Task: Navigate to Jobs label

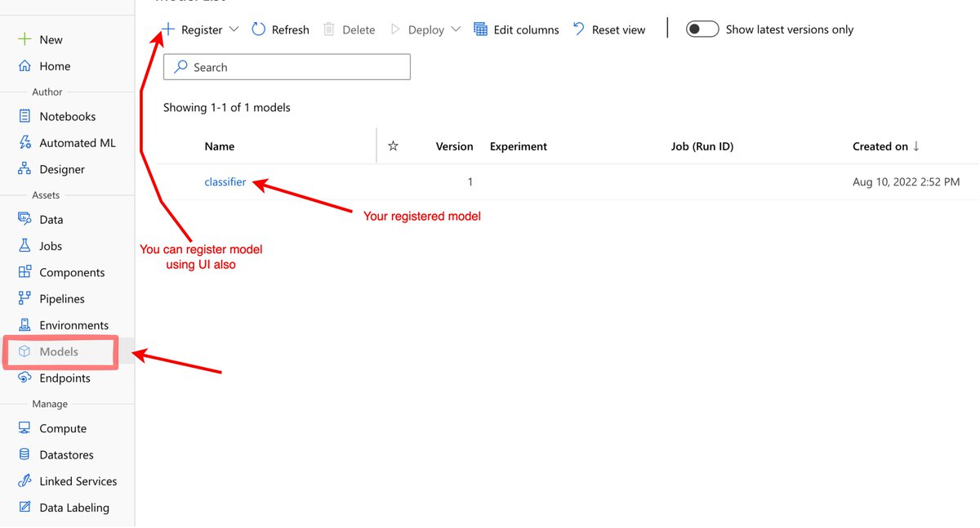Action: 51,245
